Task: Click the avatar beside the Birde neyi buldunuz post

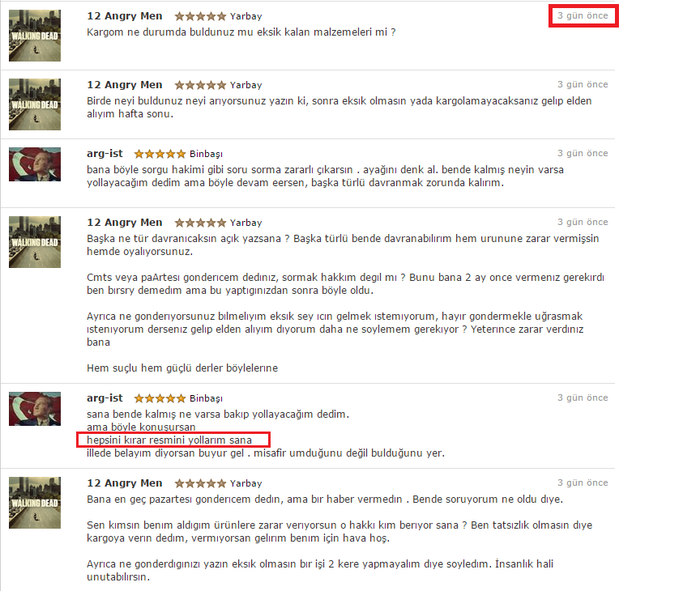Action: (35, 104)
